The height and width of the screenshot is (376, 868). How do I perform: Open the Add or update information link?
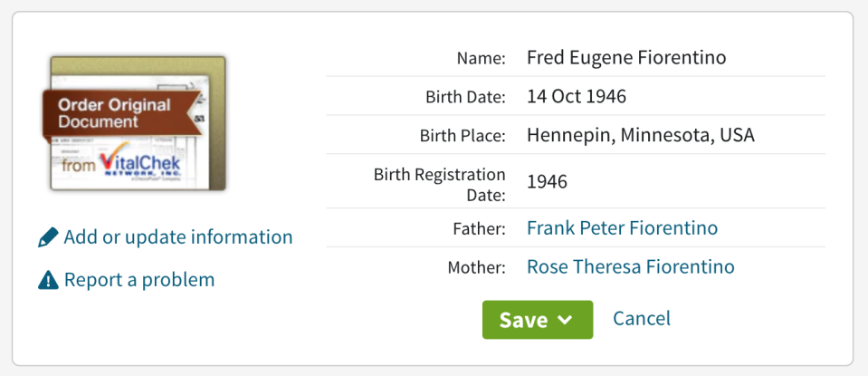[178, 237]
